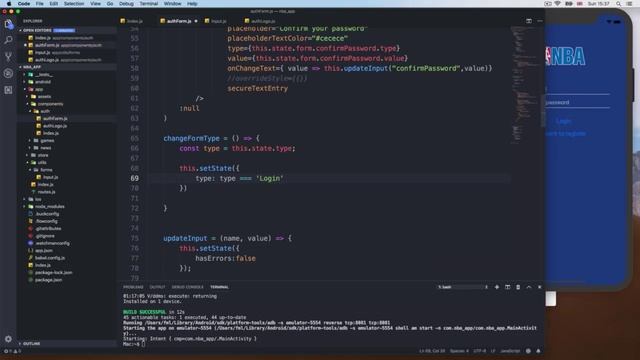
Task: Switch to the DEBUG CONSOLE panel tab
Action: tap(187, 287)
